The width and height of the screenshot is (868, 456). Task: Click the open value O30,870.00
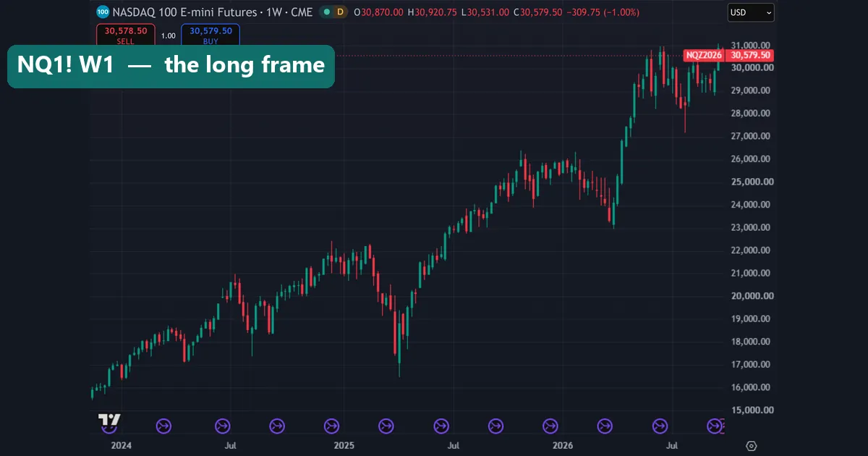coord(377,12)
